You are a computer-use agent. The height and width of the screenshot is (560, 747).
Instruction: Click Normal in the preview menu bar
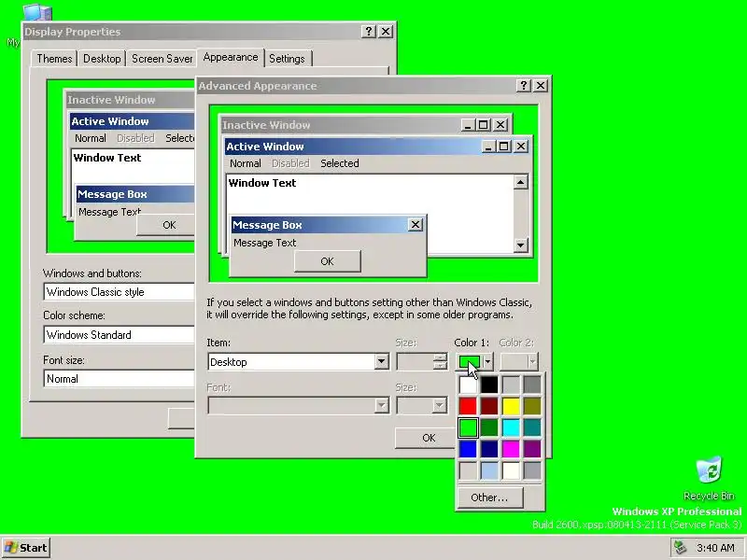(x=246, y=163)
